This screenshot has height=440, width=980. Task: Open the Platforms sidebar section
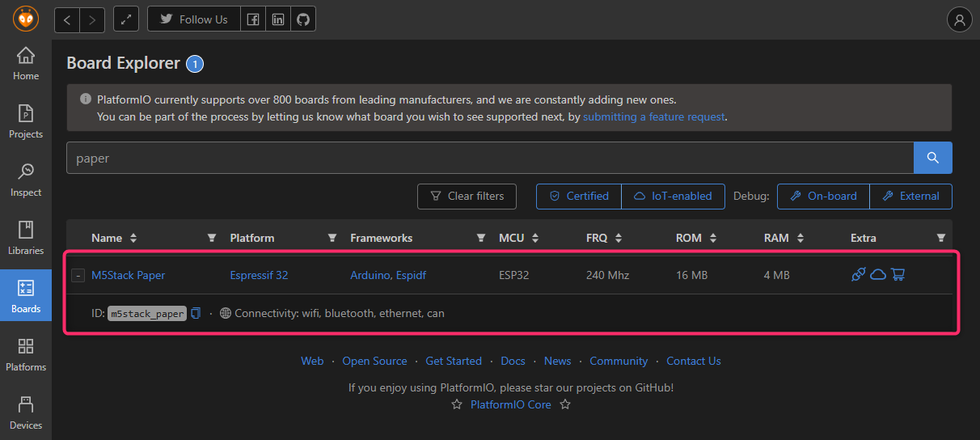tap(26, 354)
